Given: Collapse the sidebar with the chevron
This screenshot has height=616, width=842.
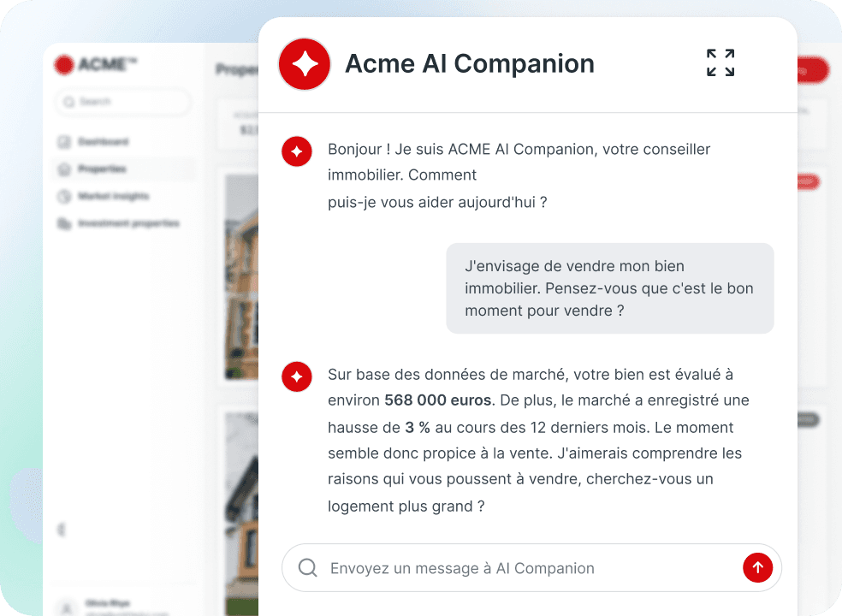Looking at the screenshot, I should [x=62, y=530].
